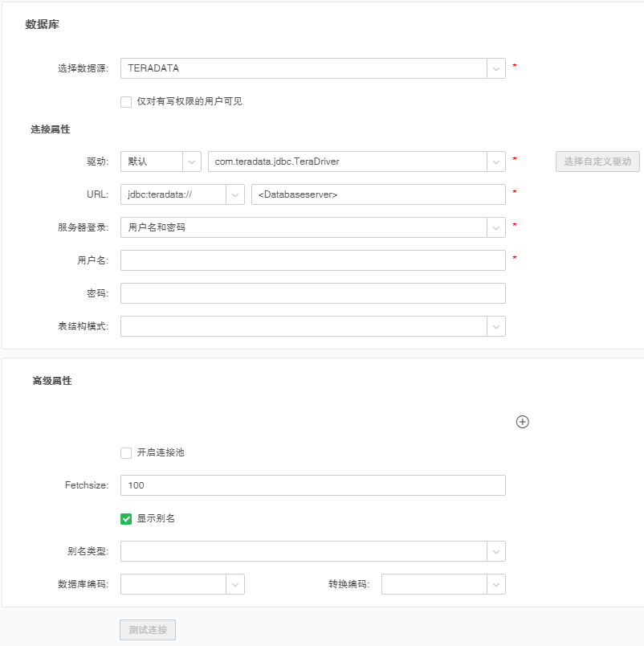Uncheck the 显示别名 checkbox
The image size is (644, 646).
[126, 518]
